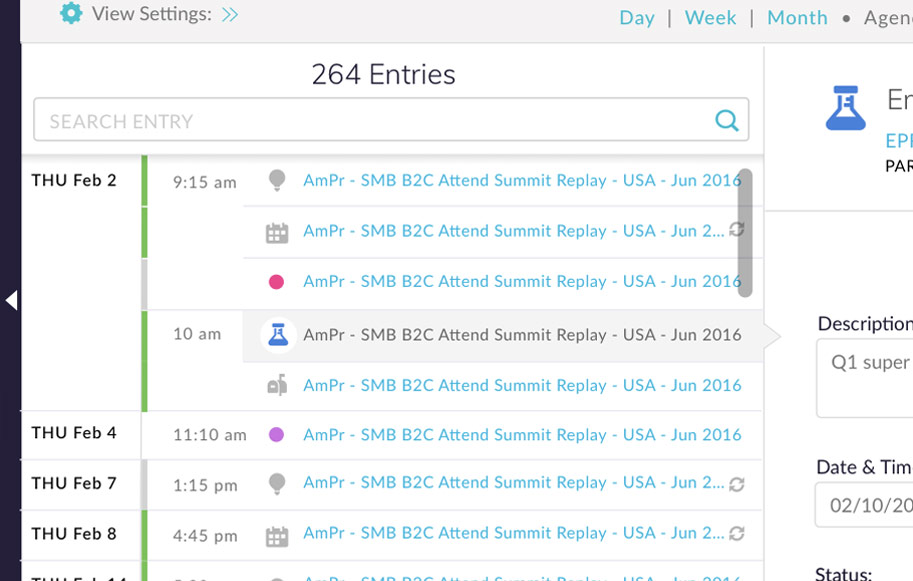Click the blue flask icon at 10 am
Viewport: 913px width, 581px height.
(x=278, y=335)
